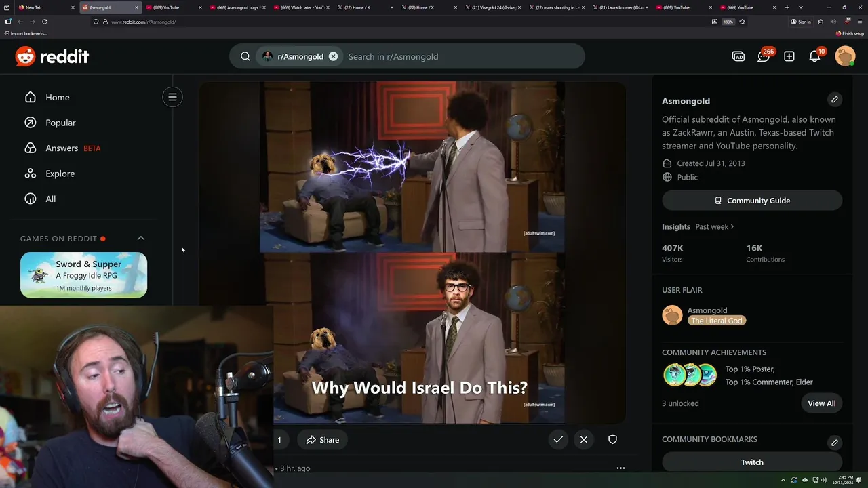Click the Why Would Israel Do This meme image
The width and height of the screenshot is (868, 488).
(412, 253)
